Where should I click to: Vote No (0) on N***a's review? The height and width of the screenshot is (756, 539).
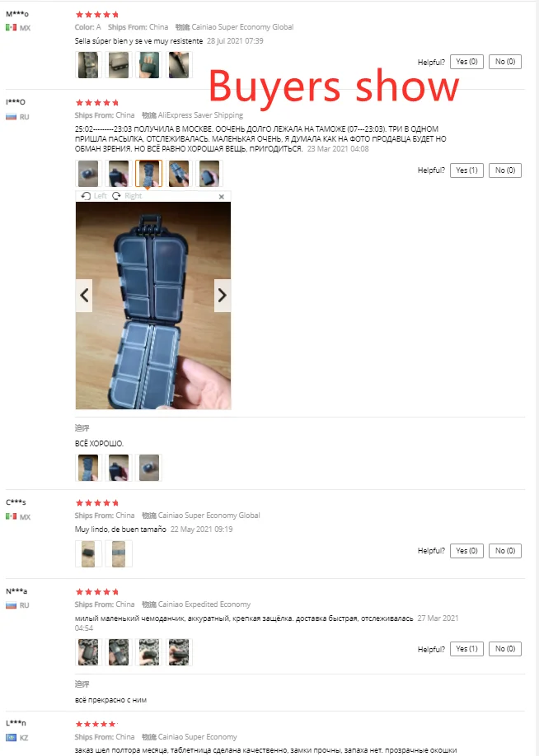504,649
